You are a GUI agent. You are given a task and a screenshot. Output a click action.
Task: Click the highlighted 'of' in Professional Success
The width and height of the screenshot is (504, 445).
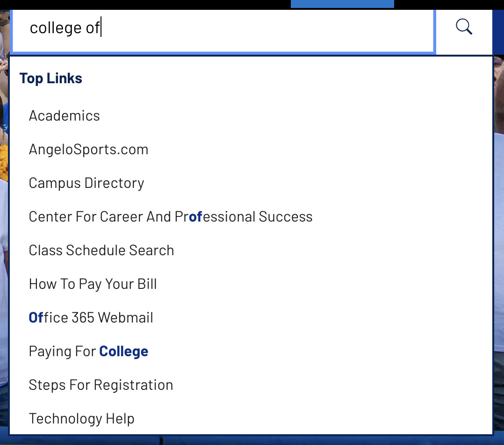tap(195, 216)
